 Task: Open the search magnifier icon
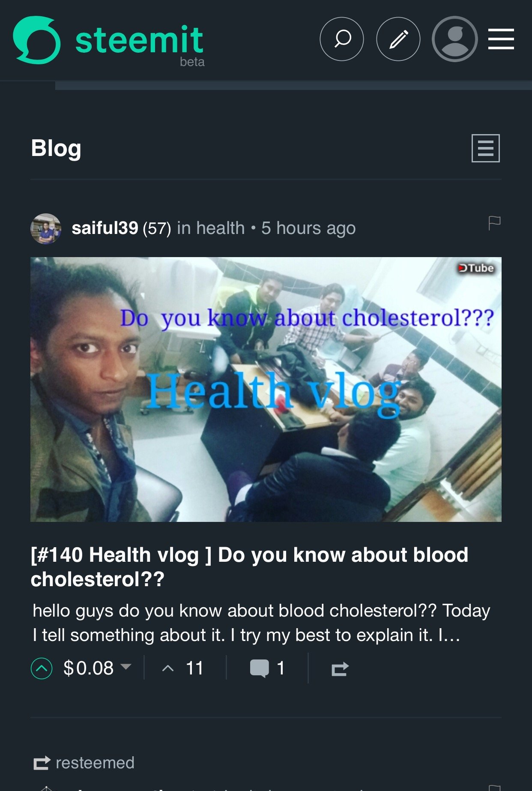pos(341,39)
